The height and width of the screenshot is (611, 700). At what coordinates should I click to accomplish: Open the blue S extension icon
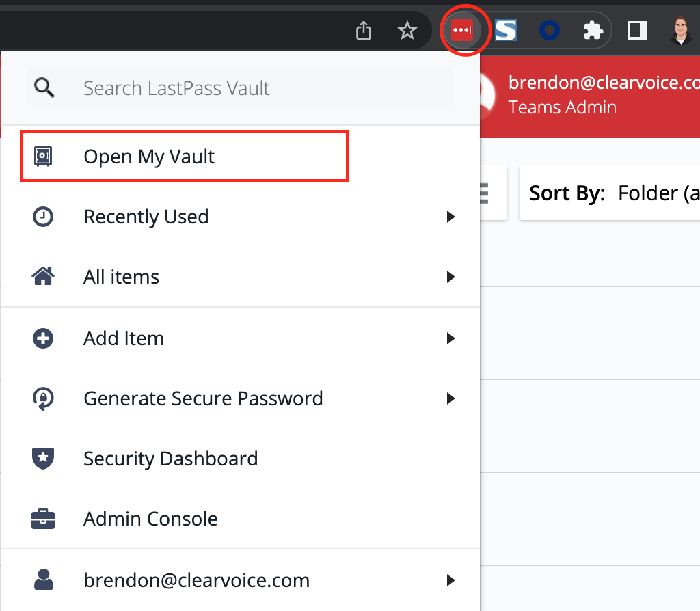point(506,30)
